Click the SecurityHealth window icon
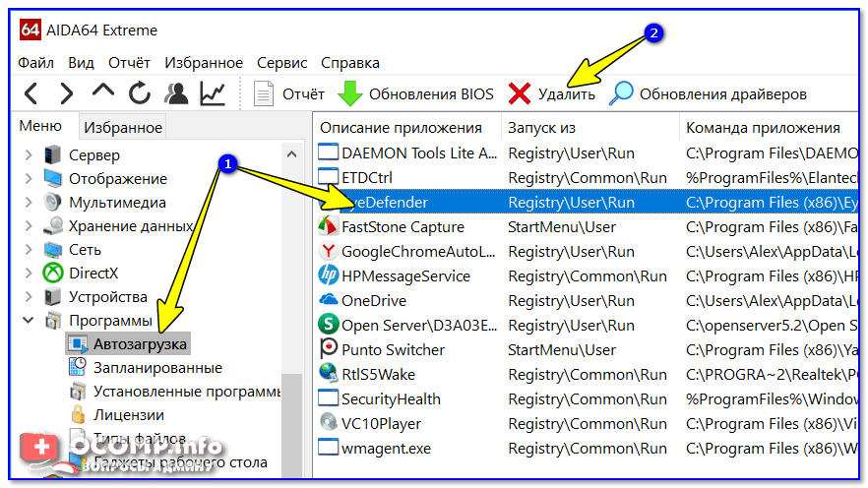Viewport: 868px width, 488px height. [328, 398]
